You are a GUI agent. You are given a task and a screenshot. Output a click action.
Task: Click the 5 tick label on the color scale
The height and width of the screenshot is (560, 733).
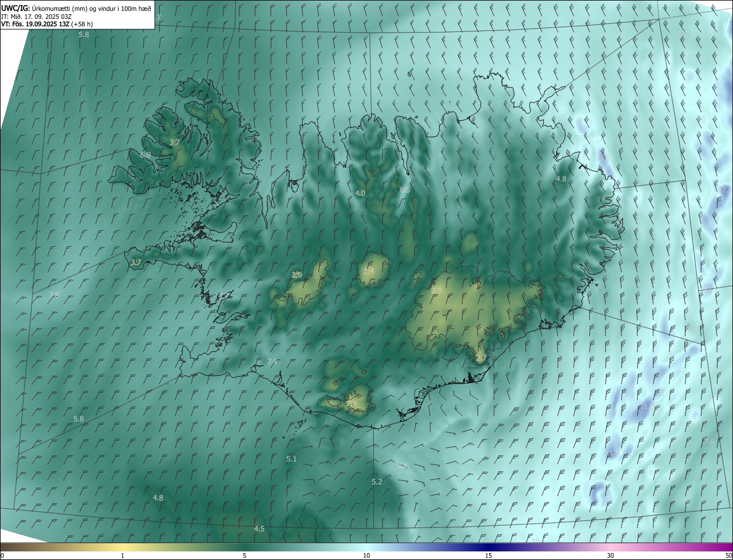[x=245, y=556]
